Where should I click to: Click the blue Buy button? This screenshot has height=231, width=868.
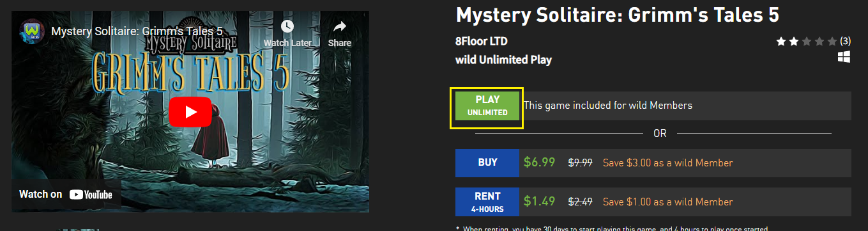coord(487,163)
